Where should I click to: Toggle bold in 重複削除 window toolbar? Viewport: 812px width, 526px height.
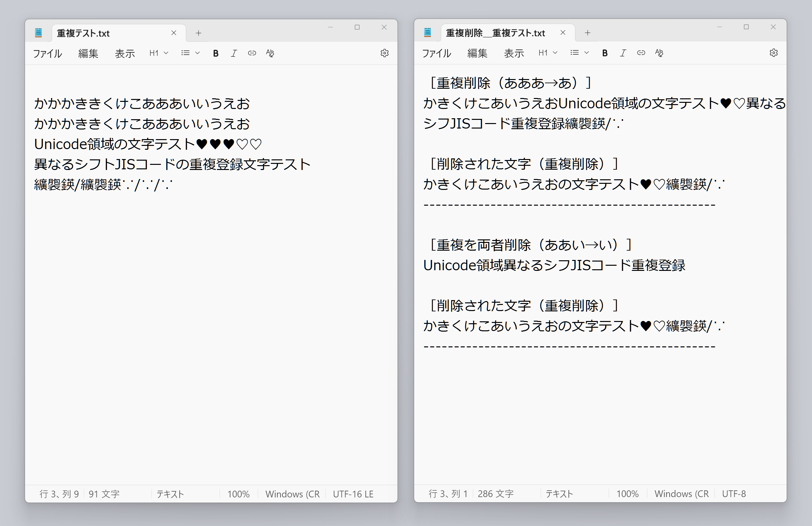point(604,53)
